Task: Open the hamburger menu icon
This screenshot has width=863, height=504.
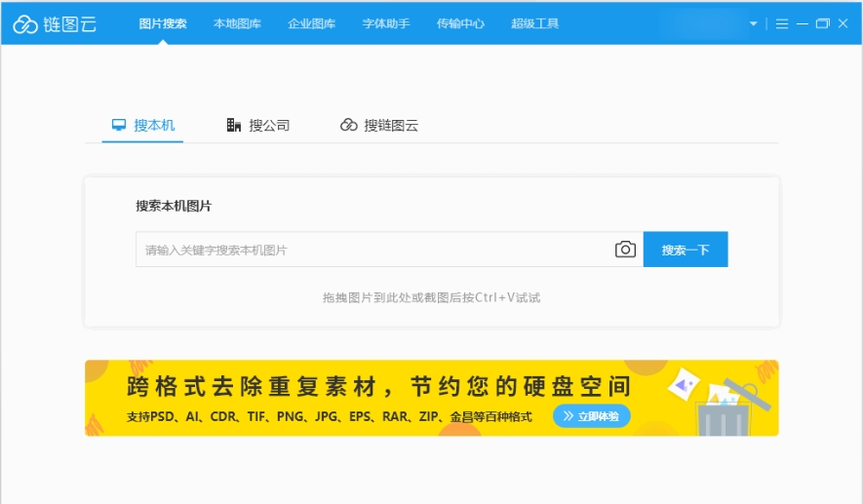Action: 781,23
